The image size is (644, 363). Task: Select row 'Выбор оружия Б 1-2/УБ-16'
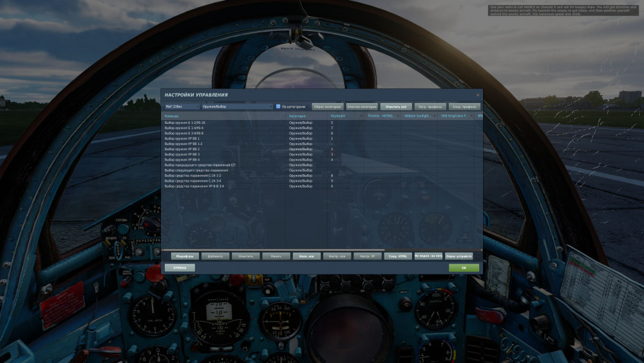tap(321, 123)
